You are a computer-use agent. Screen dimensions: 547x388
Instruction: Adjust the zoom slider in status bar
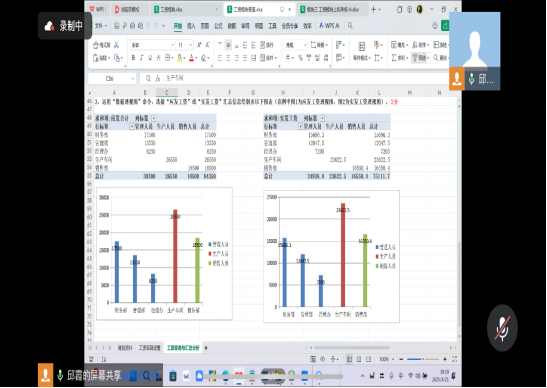point(423,359)
